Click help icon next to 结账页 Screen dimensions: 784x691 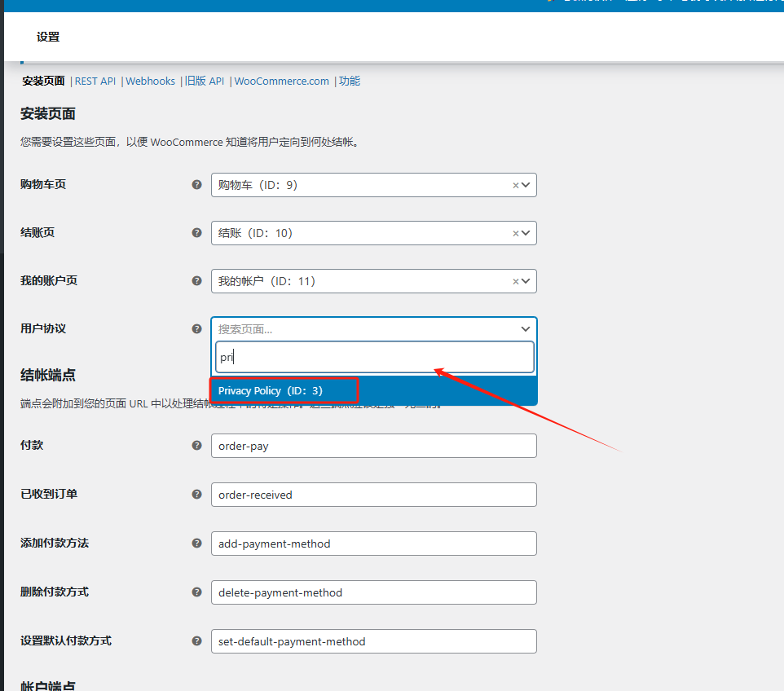[196, 233]
